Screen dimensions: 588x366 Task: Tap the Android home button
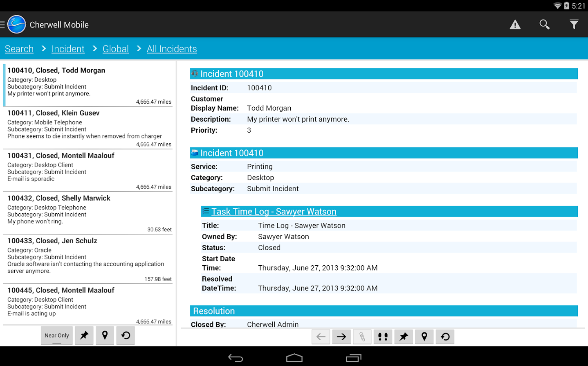tap(294, 358)
